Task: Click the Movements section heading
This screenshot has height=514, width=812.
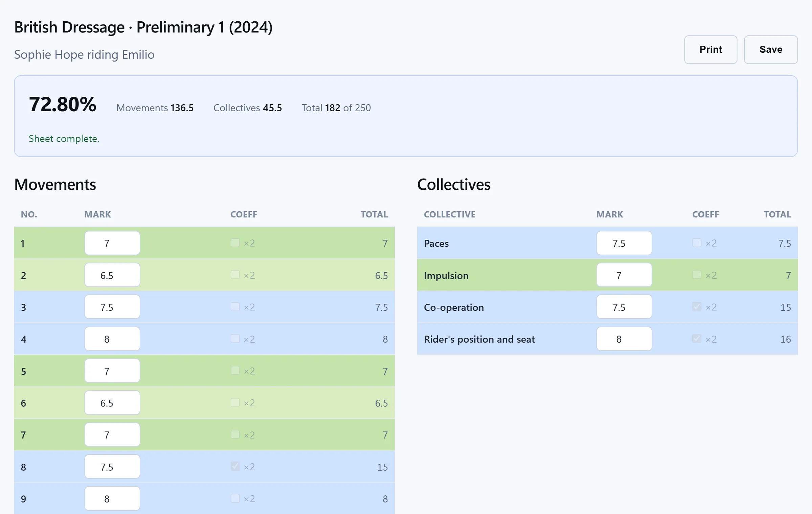Action: (x=55, y=185)
